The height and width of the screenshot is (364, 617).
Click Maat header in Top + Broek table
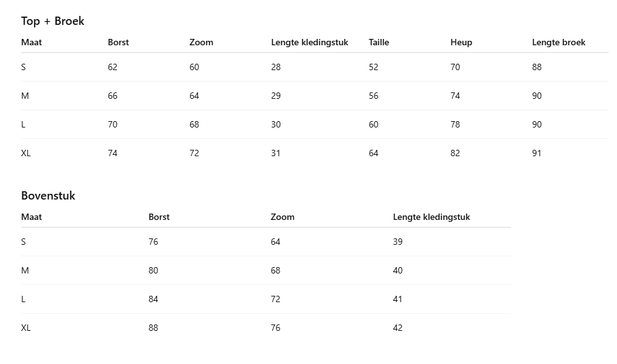click(x=31, y=42)
